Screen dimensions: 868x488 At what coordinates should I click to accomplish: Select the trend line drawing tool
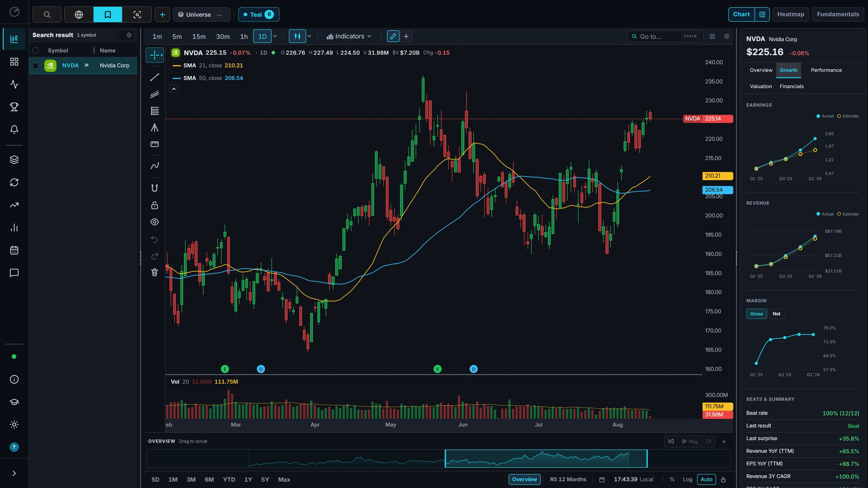pos(155,77)
